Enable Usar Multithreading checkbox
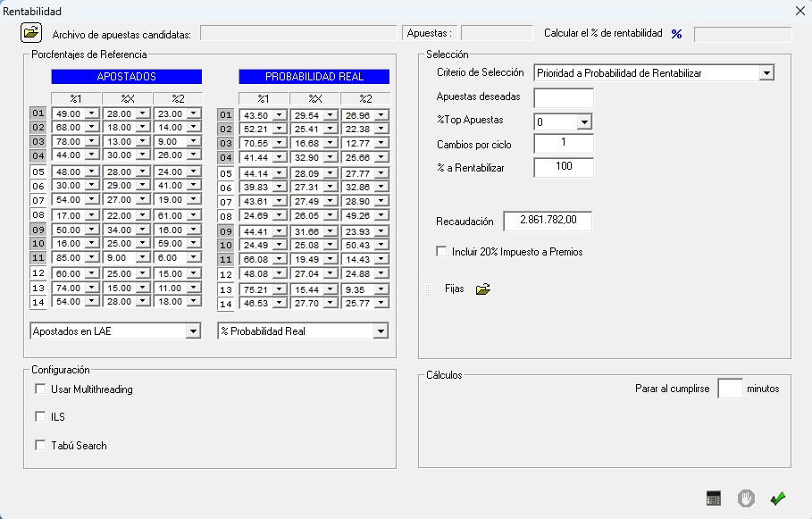Screen dimensions: 812x519 click(40, 389)
